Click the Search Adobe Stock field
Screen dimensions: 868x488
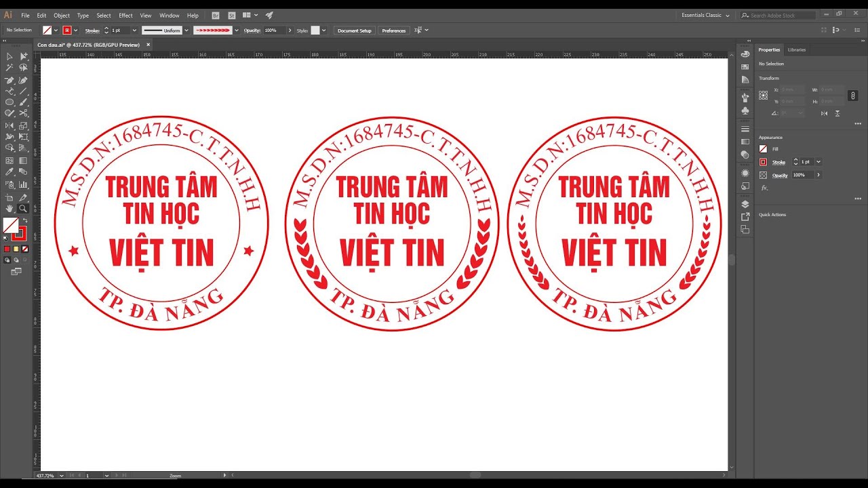click(x=781, y=15)
